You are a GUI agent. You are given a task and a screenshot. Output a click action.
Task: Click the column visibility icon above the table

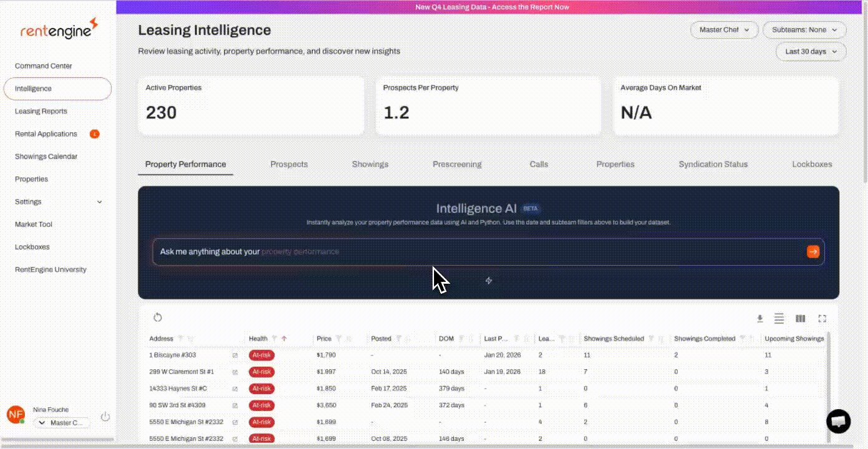[801, 318]
